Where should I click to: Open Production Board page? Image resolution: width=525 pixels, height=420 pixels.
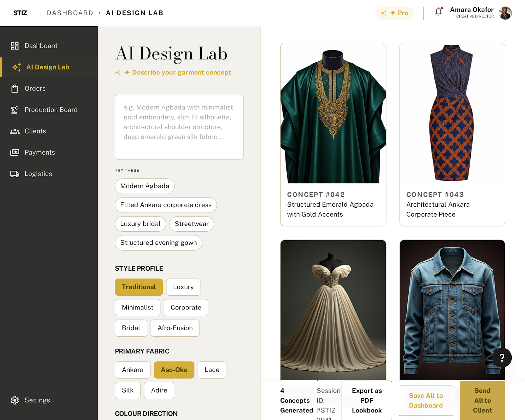pyautogui.click(x=49, y=110)
